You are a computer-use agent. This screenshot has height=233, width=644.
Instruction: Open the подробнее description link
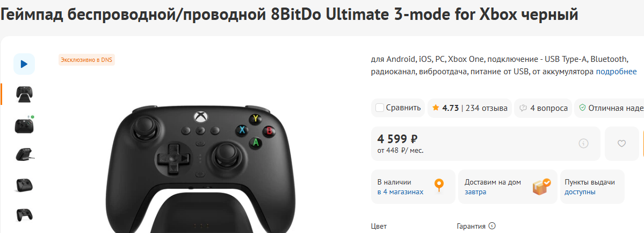coord(616,72)
